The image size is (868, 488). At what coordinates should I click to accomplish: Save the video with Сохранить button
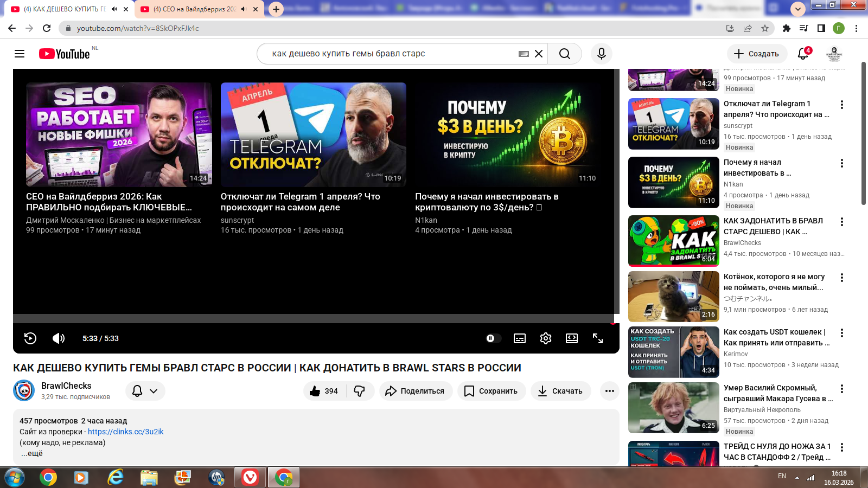pos(492,391)
